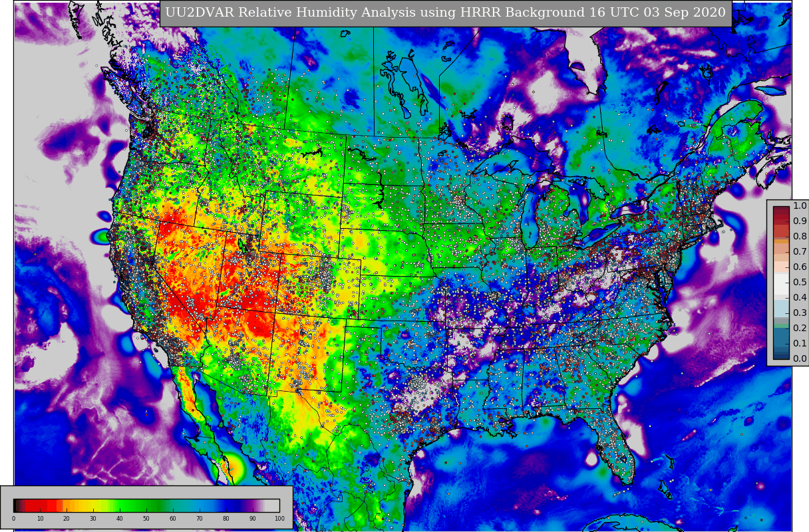
Task: Click the '20' label on humidity colorbar
Action: point(67,518)
